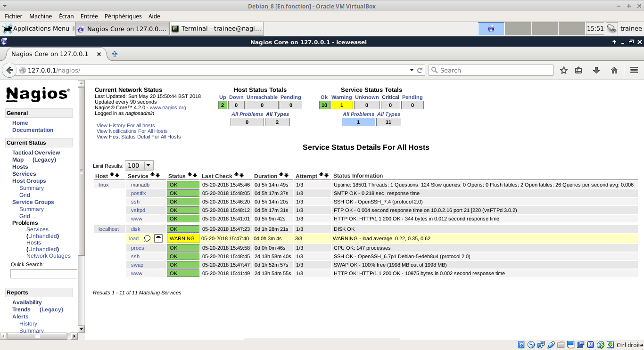Open Périphériques menu in VirtualBox
Image resolution: width=644 pixels, height=350 pixels.
(123, 16)
